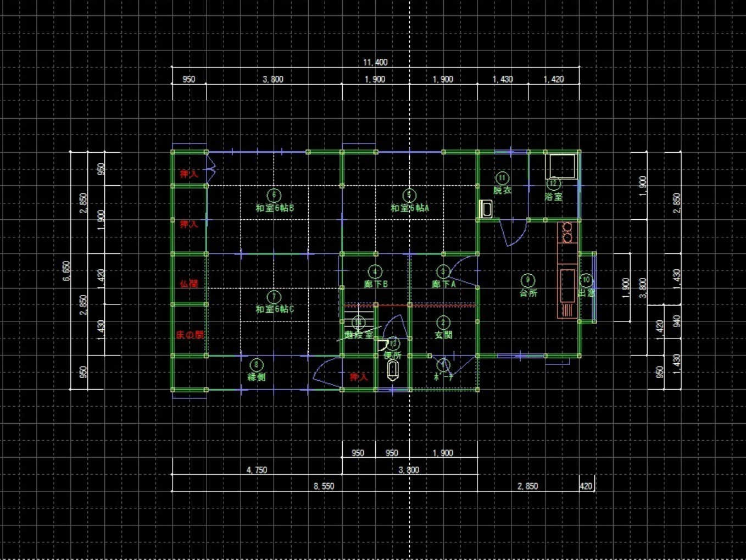Click the 6,650 overall height dimension
Screen dimensions: 746x560
[66, 271]
